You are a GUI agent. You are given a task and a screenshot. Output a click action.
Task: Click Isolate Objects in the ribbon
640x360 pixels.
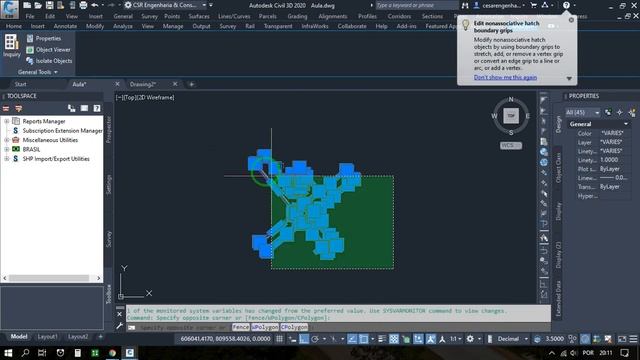point(49,61)
